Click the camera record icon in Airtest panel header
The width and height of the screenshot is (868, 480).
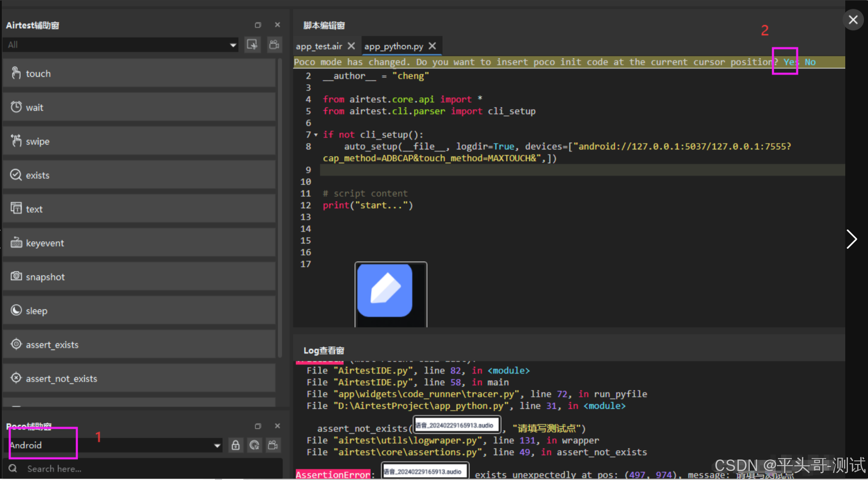(x=274, y=45)
